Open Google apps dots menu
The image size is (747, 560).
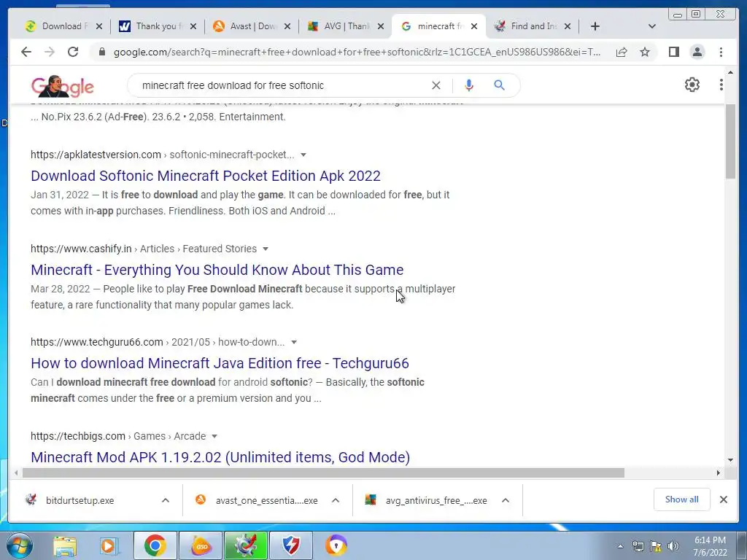[721, 85]
